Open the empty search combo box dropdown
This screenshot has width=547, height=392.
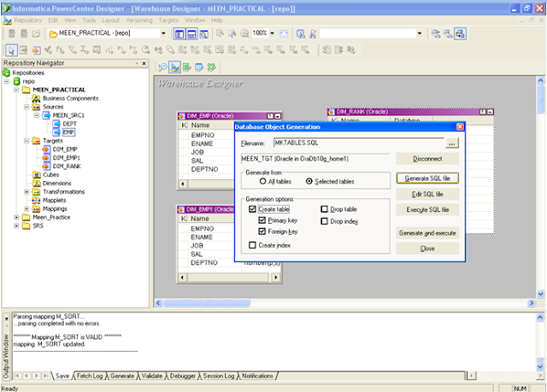420,33
